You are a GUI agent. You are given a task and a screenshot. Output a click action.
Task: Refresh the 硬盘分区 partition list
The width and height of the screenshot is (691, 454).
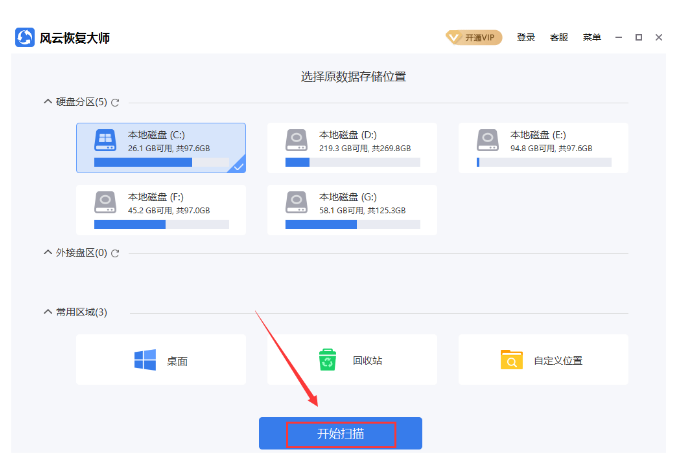[115, 103]
